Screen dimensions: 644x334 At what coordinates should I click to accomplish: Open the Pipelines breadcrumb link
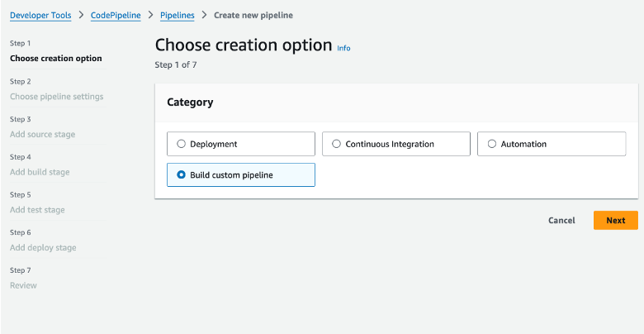(177, 15)
